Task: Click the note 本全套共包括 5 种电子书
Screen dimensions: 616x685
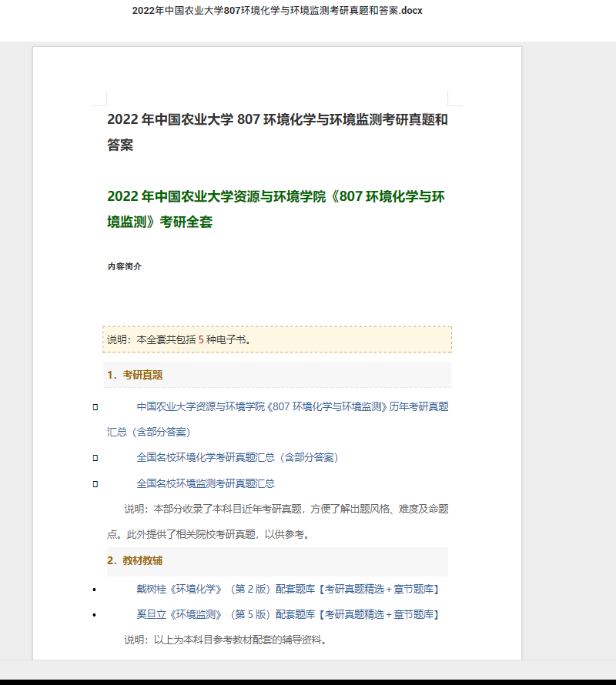Action: point(277,339)
